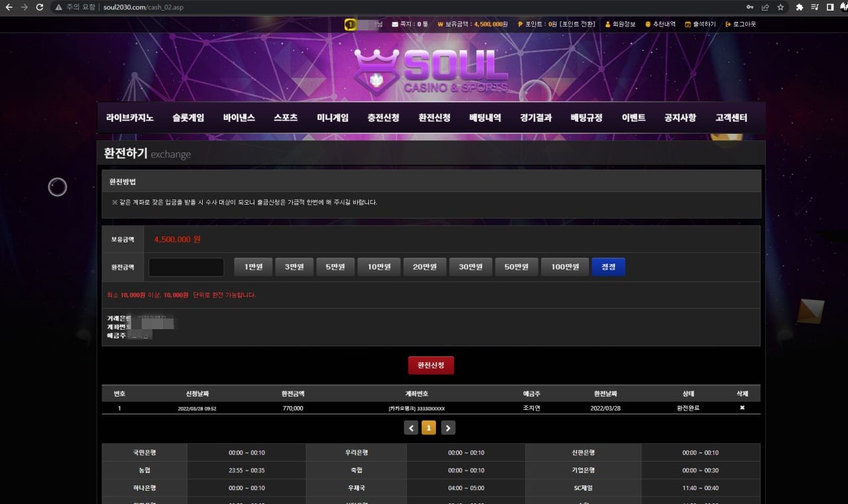Go to next page of withdrawal history
This screenshot has height=504, width=848.
(x=449, y=428)
